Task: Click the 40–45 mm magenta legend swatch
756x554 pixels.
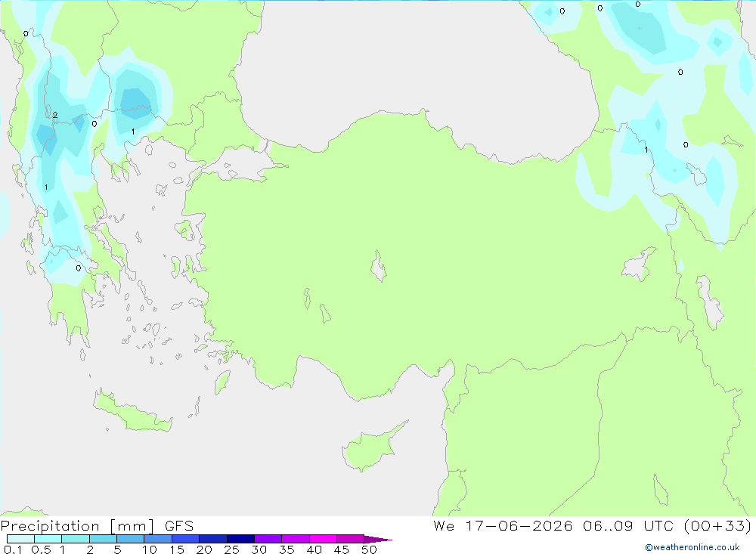Action: pos(323,539)
